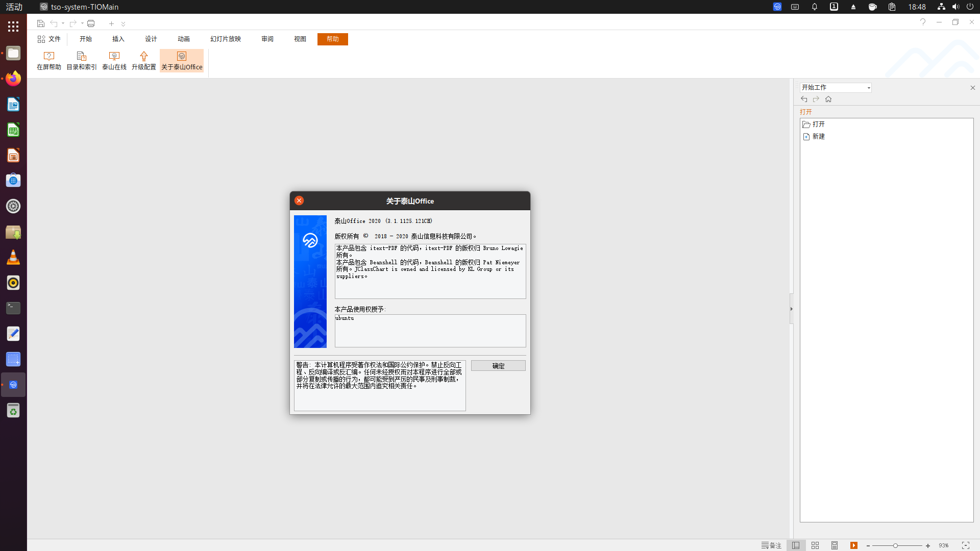Click the redo arrow icon
The image size is (980, 551).
click(x=73, y=23)
